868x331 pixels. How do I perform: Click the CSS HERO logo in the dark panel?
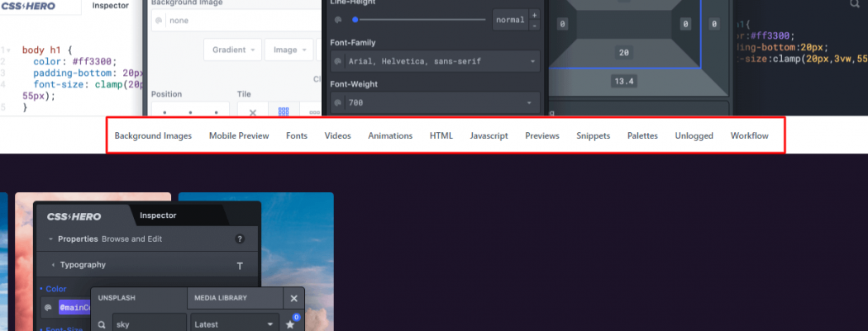[74, 216]
